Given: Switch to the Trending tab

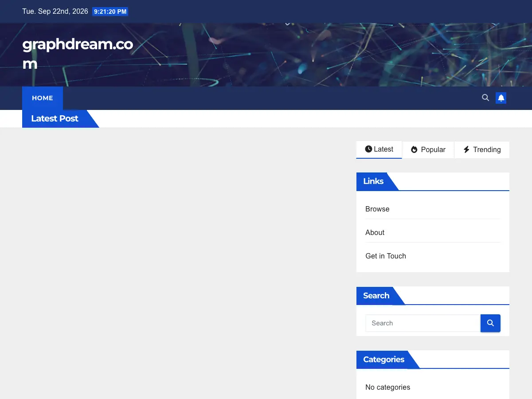Looking at the screenshot, I should [x=482, y=150].
